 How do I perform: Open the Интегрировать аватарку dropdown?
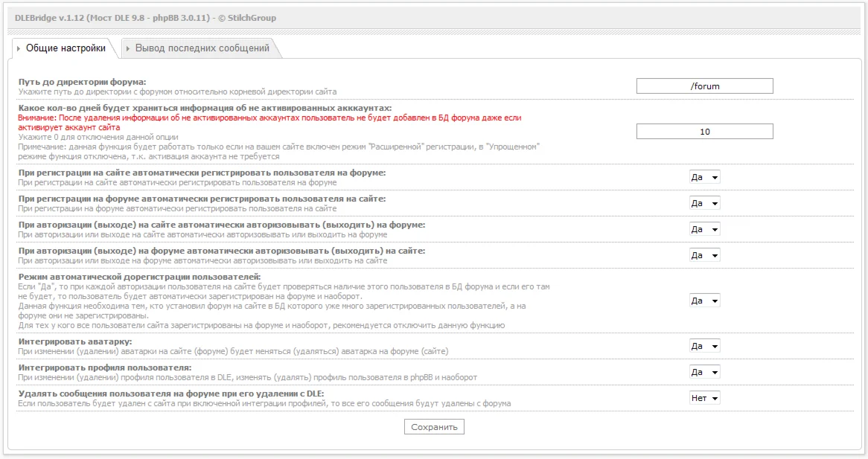tap(703, 345)
